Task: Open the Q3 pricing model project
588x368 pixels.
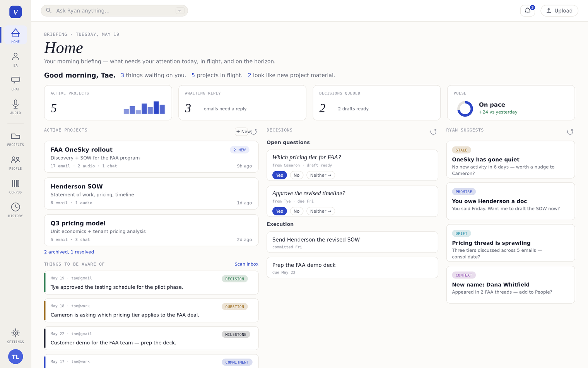Action: [x=151, y=230]
